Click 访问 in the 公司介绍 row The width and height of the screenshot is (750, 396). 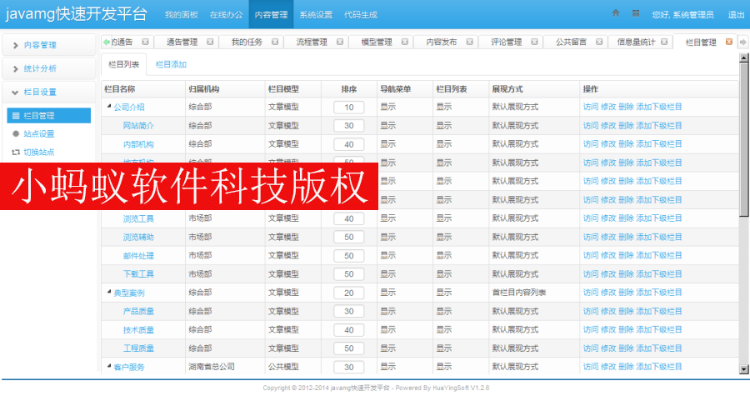[x=591, y=107]
